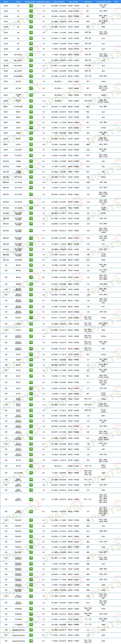Select the CORDOBA model cell
The height and width of the screenshot is (644, 121).
point(18,107)
